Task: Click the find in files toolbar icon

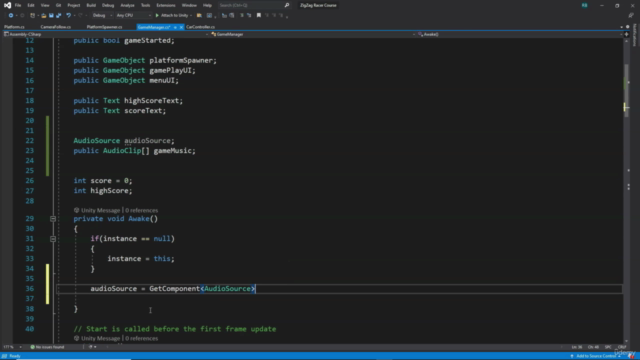Action: 199,16
